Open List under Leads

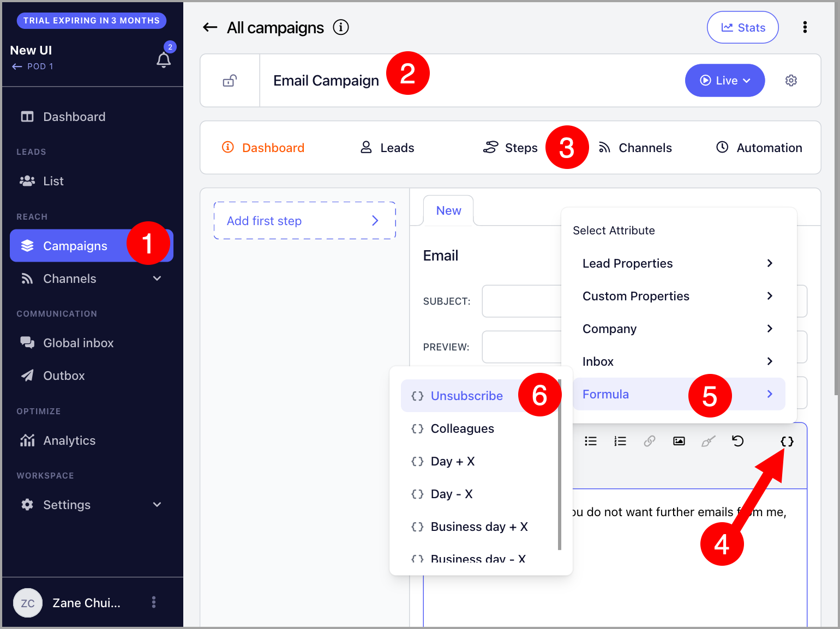pos(92,181)
